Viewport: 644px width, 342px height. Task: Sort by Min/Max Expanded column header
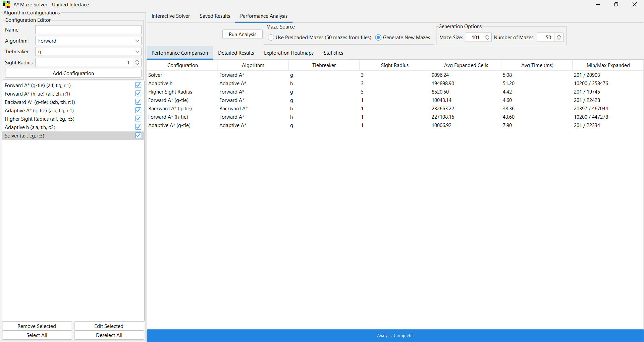608,65
